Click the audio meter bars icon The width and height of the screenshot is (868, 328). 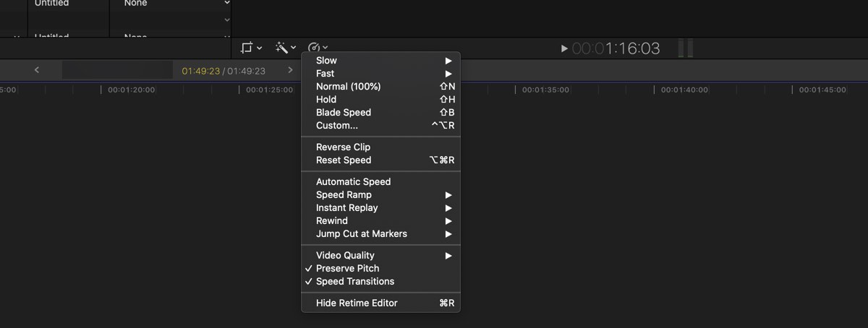pos(685,48)
